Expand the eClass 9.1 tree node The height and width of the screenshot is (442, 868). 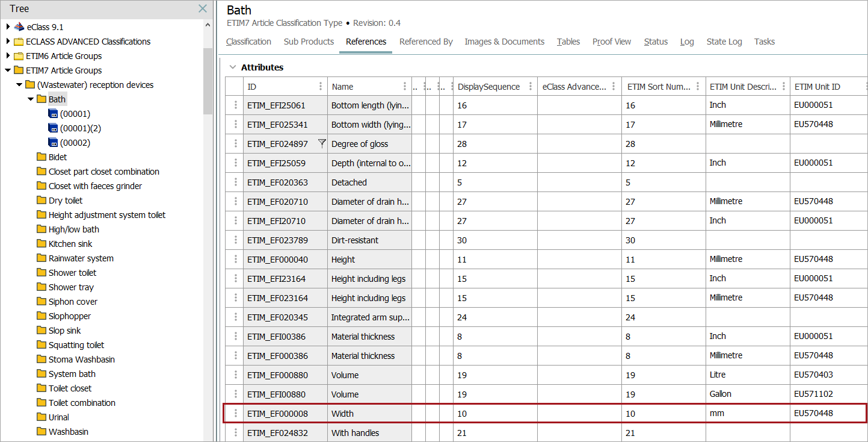8,27
